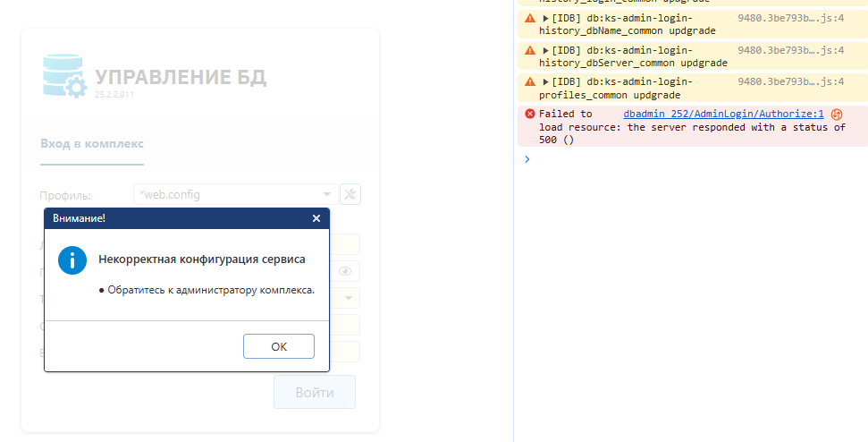Screen dimensions: 868x442
Task: Click warning icon of history_dbName_common entry
Action: click(530, 18)
